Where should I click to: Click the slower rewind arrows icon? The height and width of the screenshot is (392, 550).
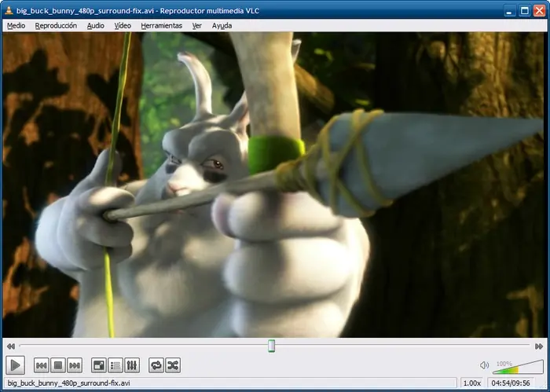pos(11,346)
